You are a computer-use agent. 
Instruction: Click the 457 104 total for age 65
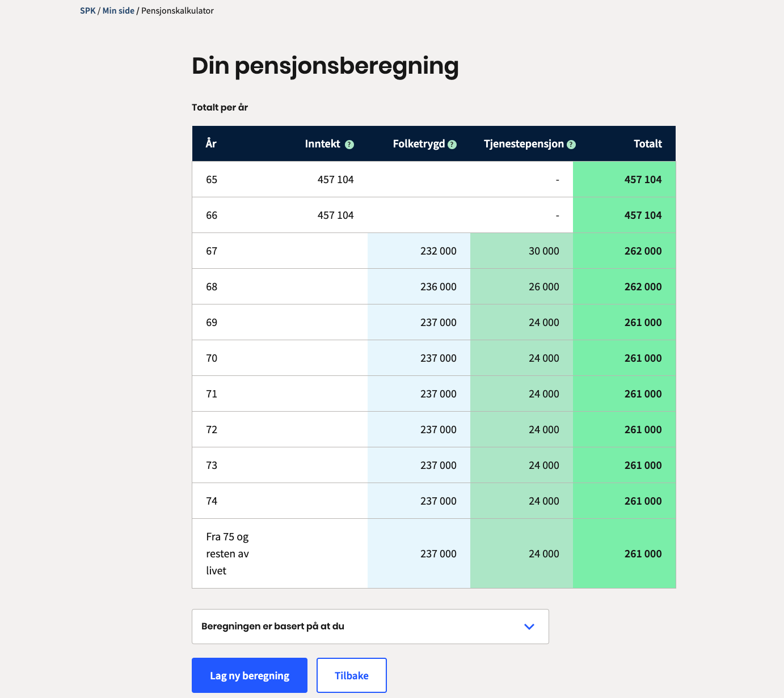[643, 180]
